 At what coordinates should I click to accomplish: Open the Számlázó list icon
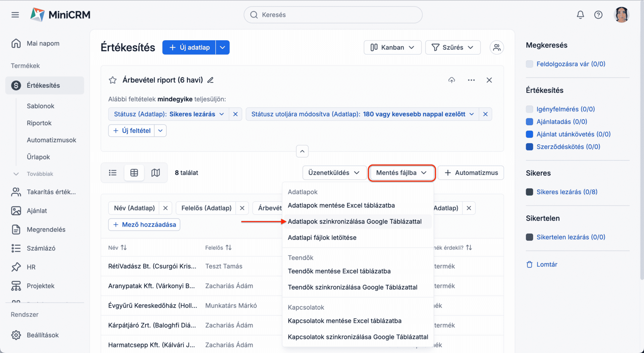point(16,248)
